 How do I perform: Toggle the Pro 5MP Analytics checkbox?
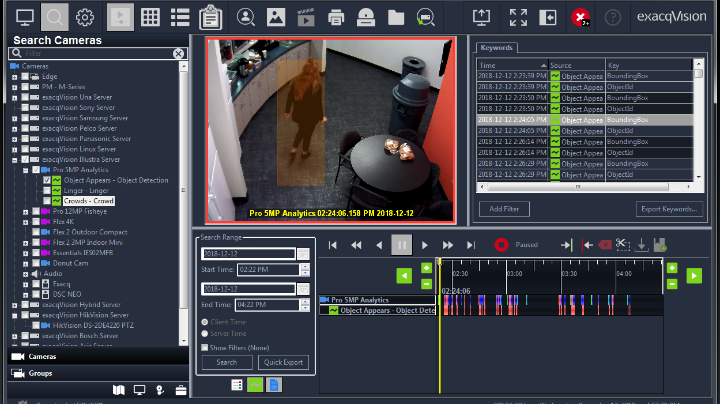point(36,170)
